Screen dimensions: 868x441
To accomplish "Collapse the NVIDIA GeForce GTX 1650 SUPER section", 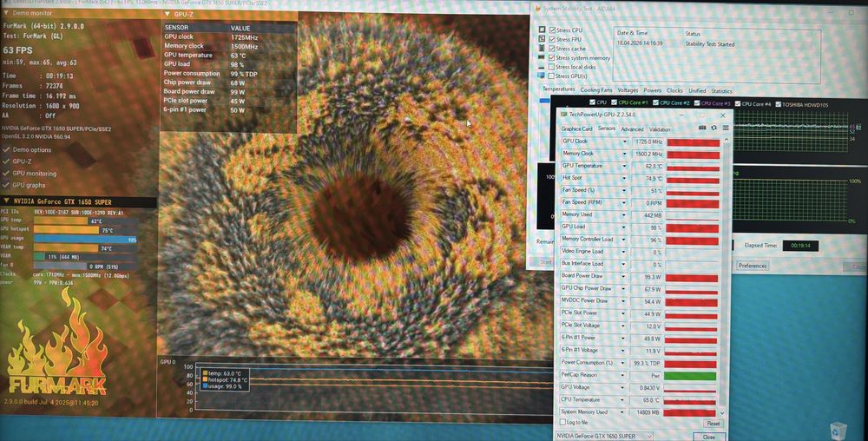I will pos(6,201).
